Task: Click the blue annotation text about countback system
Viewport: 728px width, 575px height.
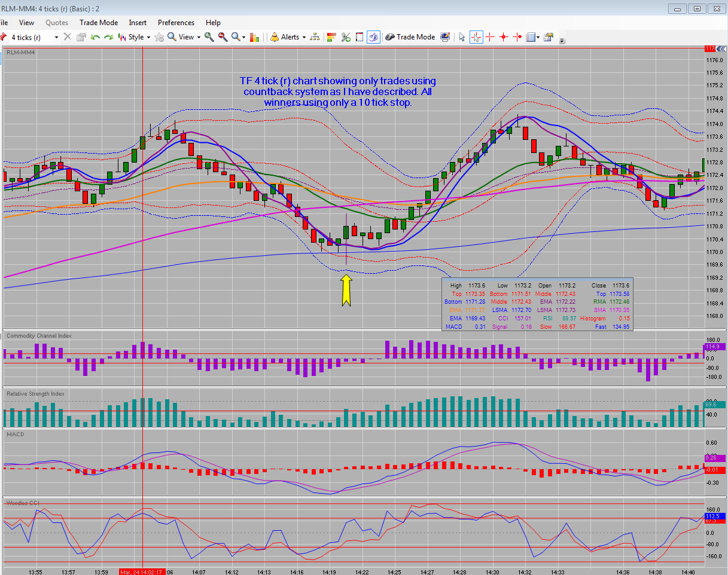Action: 339,92
